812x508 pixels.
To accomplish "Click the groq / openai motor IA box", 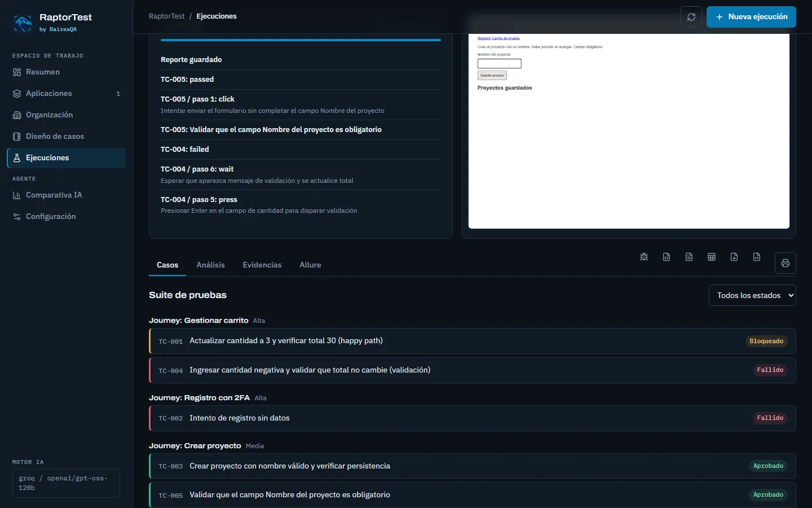I will pos(66,483).
